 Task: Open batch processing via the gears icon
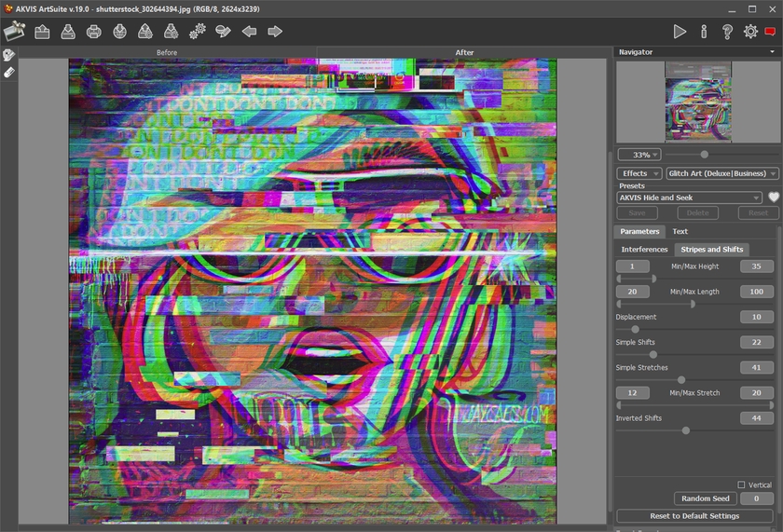click(x=198, y=32)
